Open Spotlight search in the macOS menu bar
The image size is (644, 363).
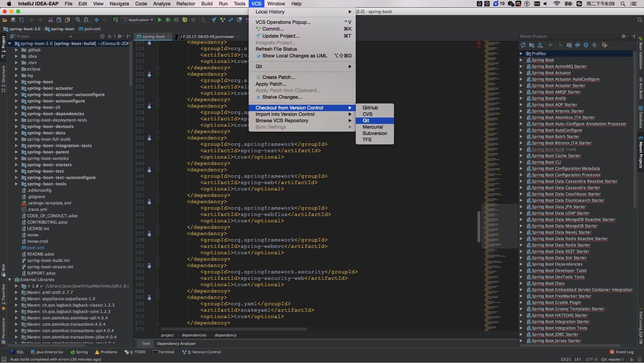point(623,4)
